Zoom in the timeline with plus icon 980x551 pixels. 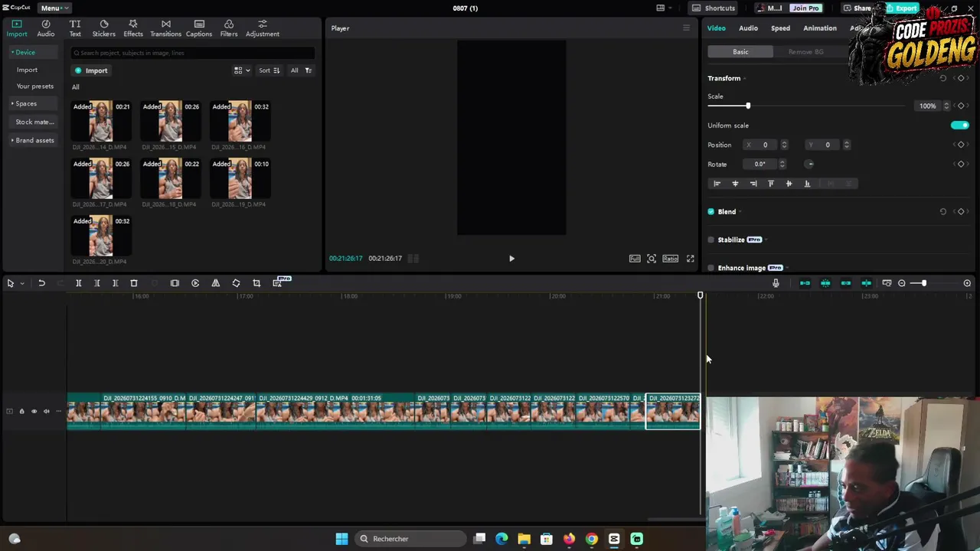tap(967, 283)
